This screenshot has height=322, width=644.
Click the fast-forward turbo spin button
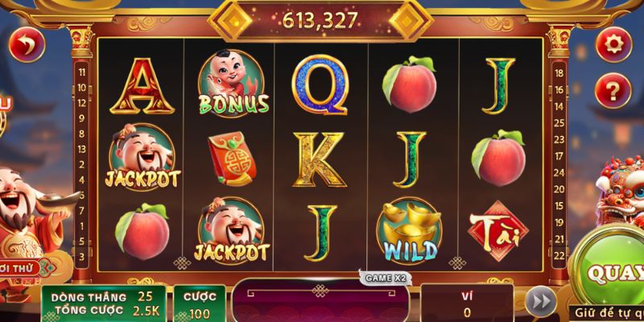click(x=540, y=301)
